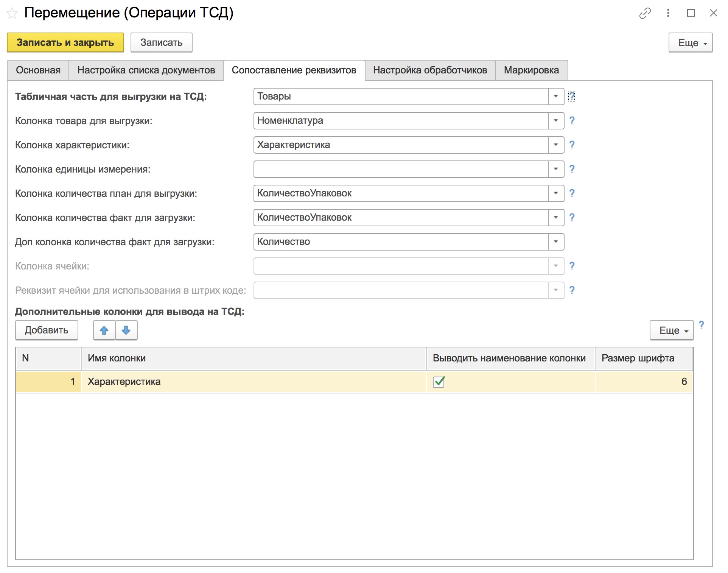Close the Перемещение form

click(713, 13)
